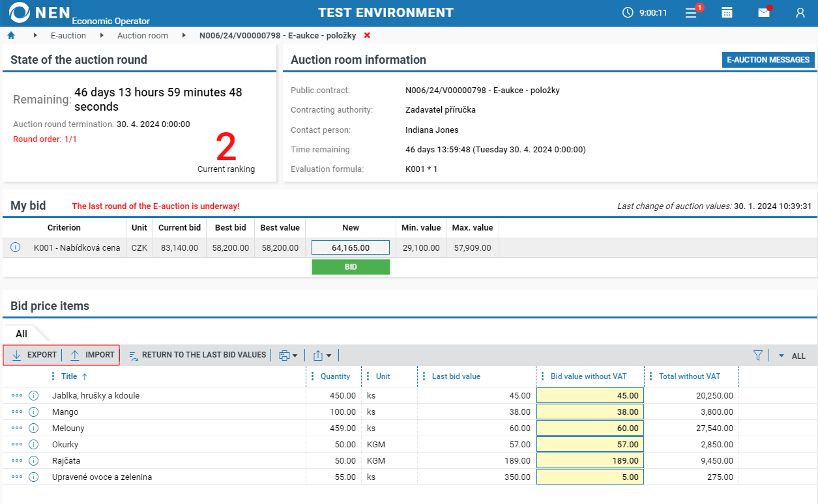
Task: Close the E-aukce breadcrumb tab
Action: point(367,35)
